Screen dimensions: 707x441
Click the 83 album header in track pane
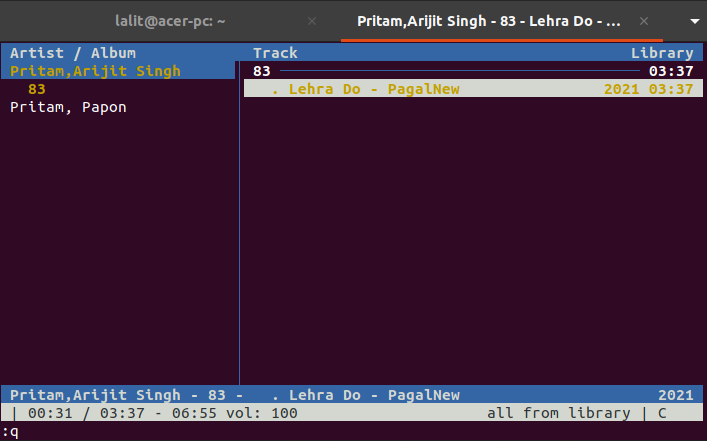(x=262, y=71)
